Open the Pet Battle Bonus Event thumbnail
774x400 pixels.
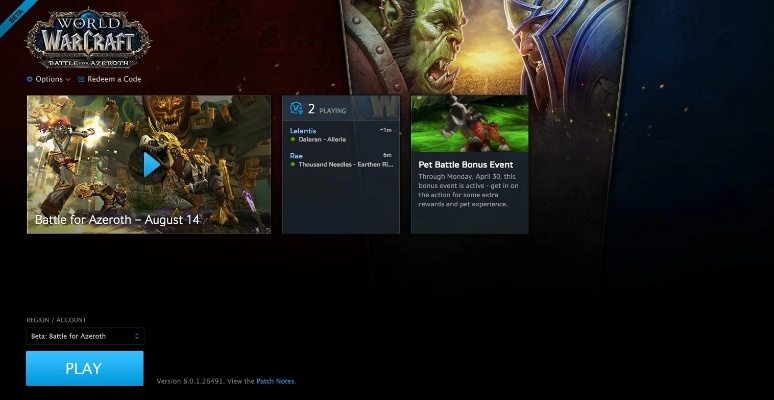(x=469, y=123)
